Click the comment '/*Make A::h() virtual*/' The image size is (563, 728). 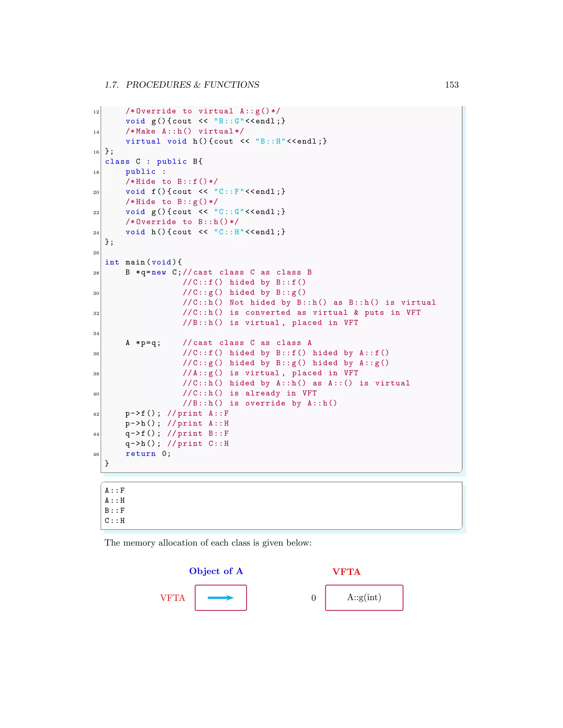coord(185,131)
